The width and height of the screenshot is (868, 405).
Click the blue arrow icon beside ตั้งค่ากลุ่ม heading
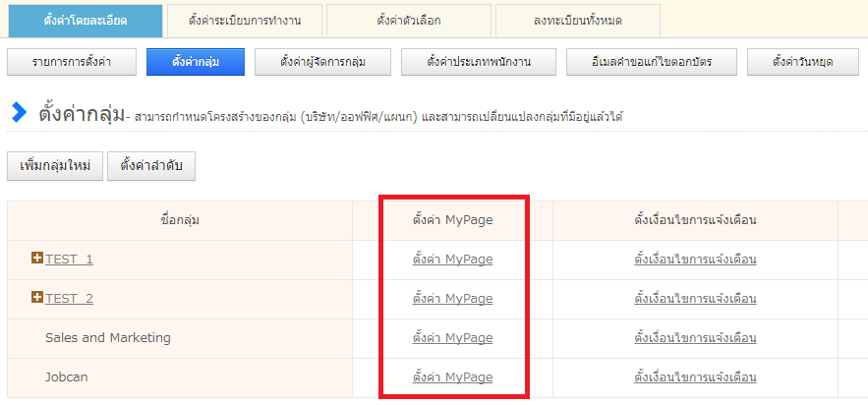tap(19, 113)
